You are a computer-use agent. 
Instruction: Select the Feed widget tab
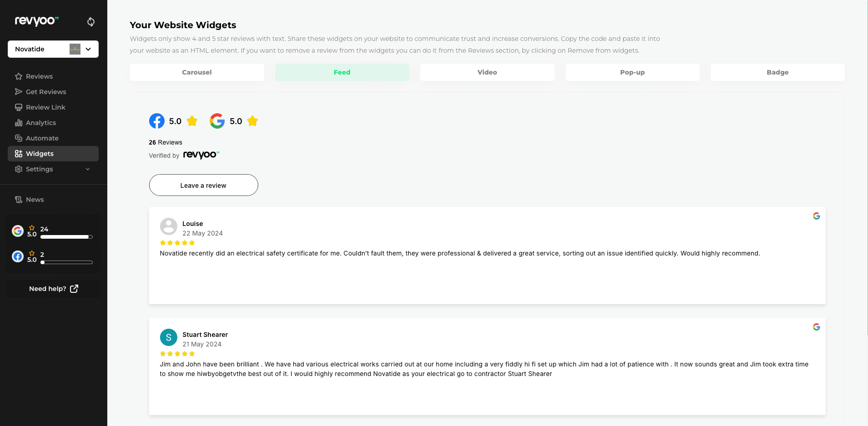[342, 72]
